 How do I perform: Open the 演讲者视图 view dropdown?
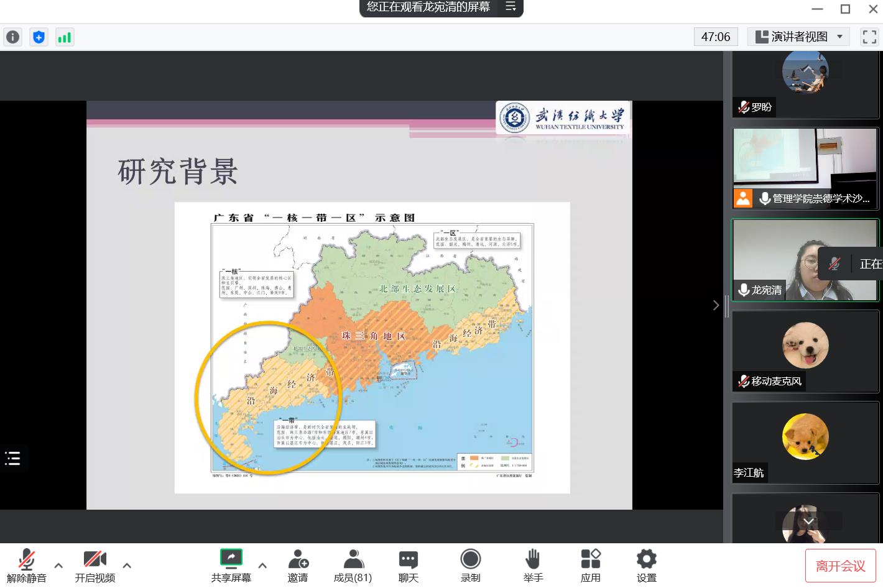tap(799, 37)
